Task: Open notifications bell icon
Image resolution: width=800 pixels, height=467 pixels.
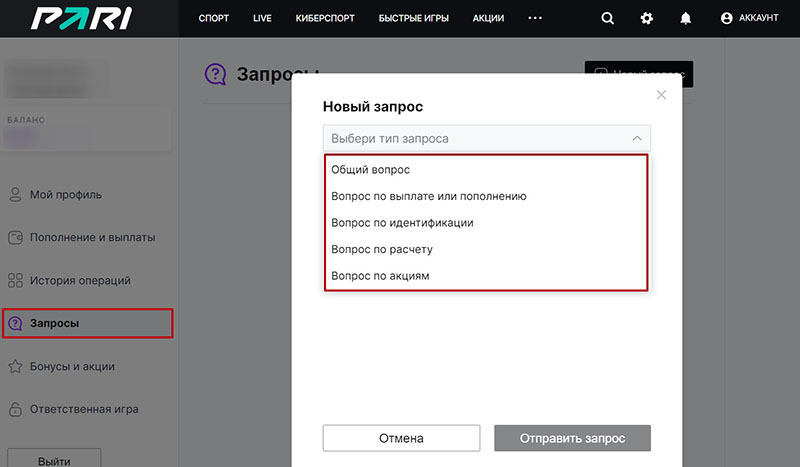Action: (686, 18)
